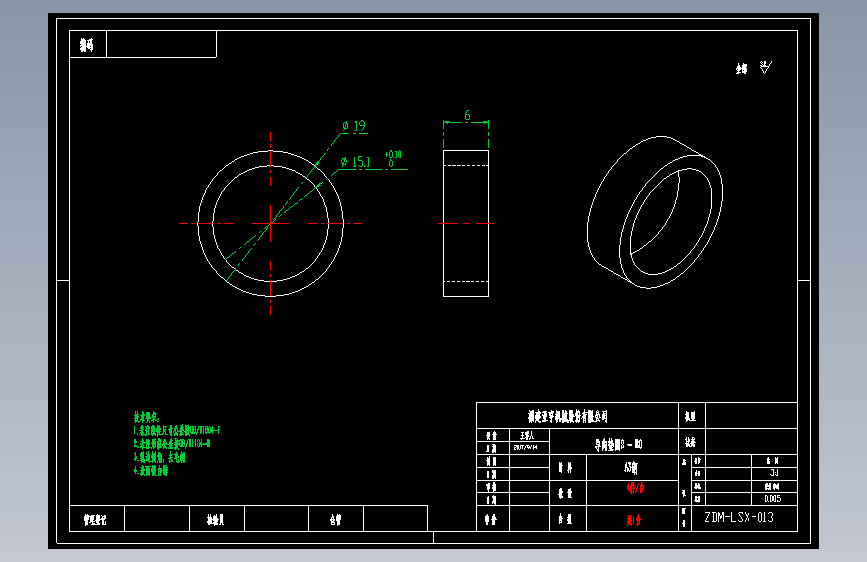Click the red text in the bottom title block row
Image resolution: width=867 pixels, height=562 pixels.
pos(633,520)
